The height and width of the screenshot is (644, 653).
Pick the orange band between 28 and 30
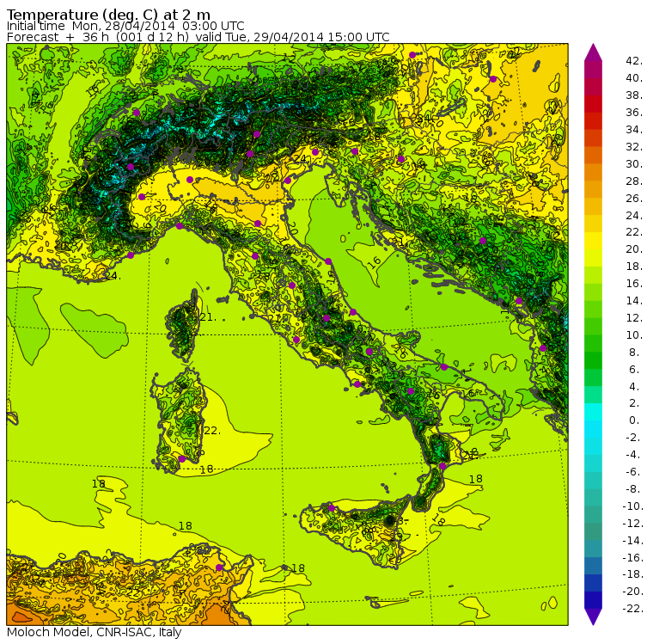pos(593,172)
